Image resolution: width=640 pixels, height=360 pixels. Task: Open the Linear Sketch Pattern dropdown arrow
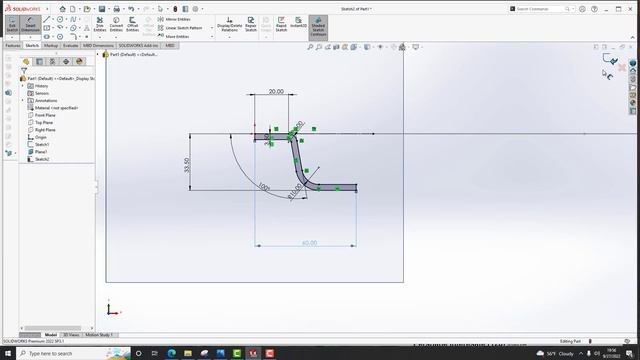(212, 28)
